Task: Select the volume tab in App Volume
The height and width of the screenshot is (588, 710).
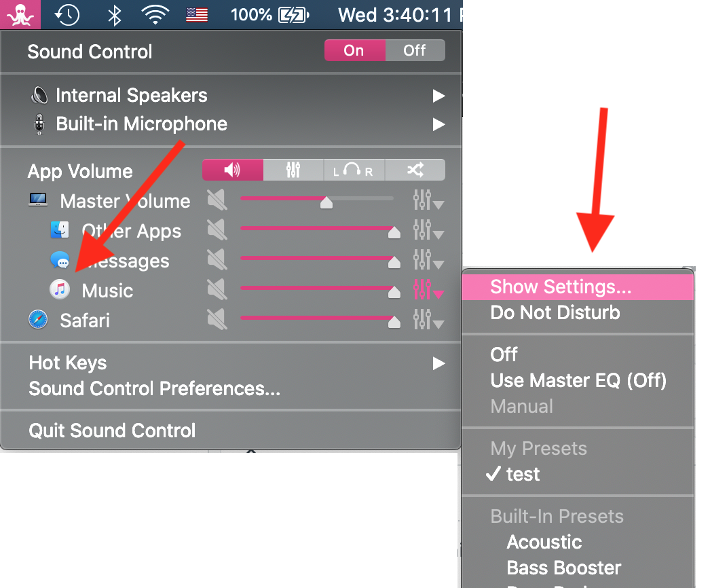Action: tap(232, 170)
